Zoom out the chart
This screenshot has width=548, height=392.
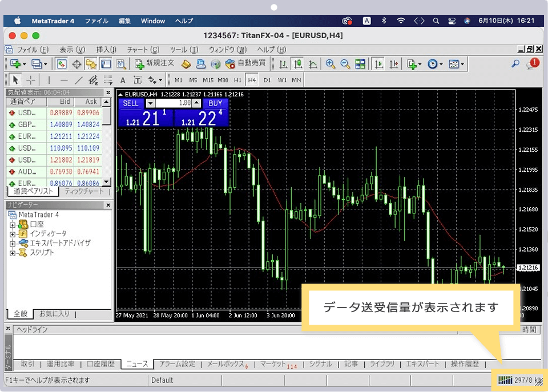[345, 64]
